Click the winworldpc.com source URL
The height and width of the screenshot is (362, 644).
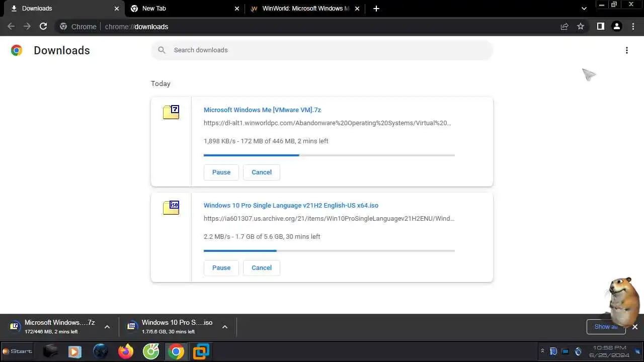pyautogui.click(x=328, y=123)
